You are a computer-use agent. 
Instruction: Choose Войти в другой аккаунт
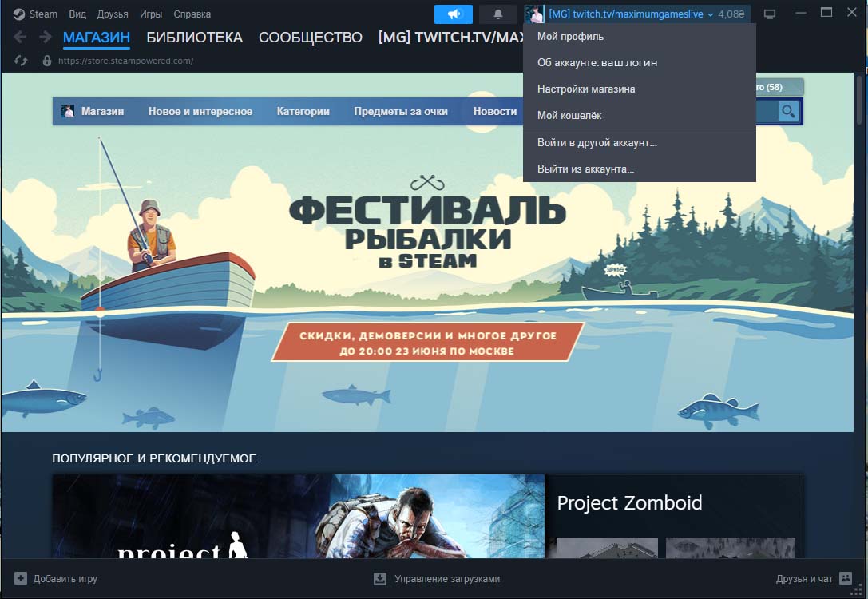pyautogui.click(x=640, y=142)
